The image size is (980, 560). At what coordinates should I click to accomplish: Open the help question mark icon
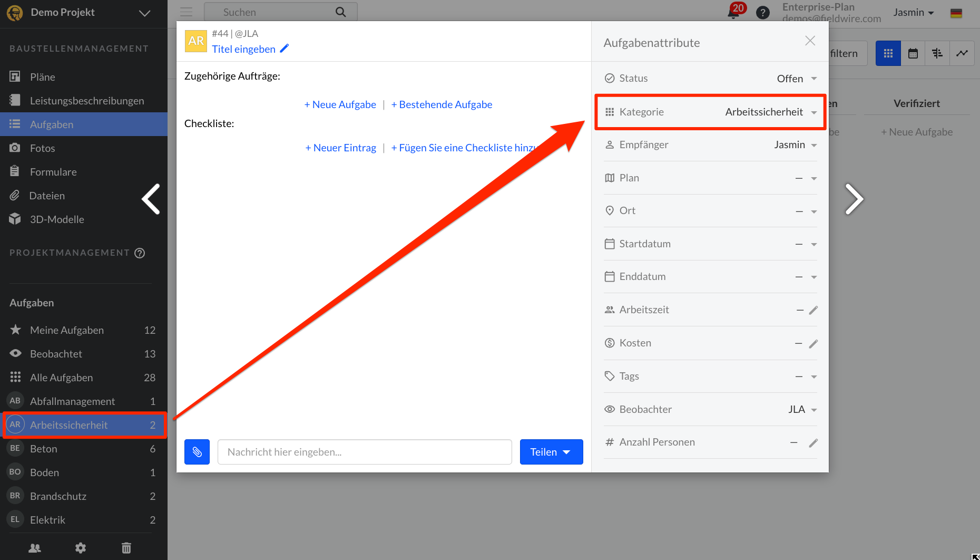(762, 12)
